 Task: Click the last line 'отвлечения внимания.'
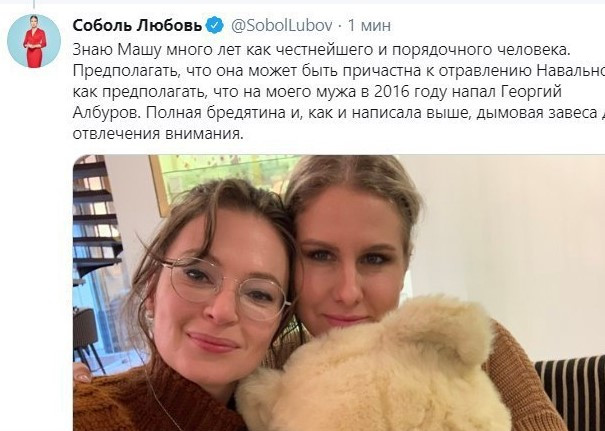[x=158, y=134]
